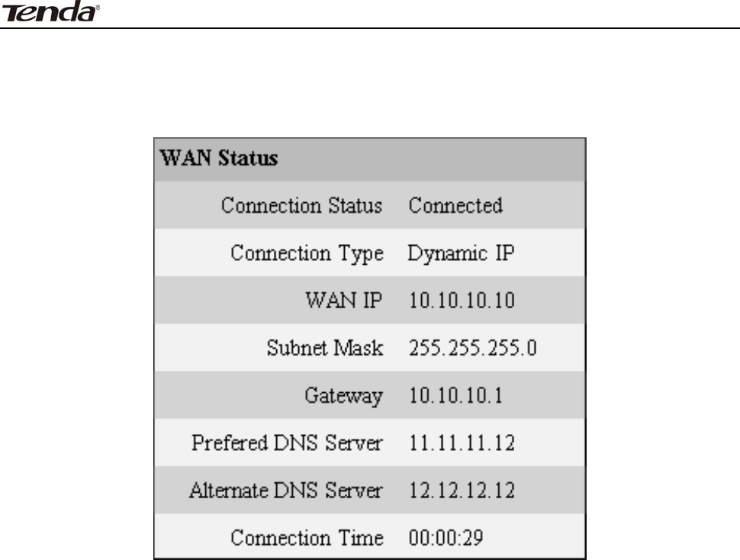Click the Prefered DNS Server label
This screenshot has width=740, height=560.
287,443
